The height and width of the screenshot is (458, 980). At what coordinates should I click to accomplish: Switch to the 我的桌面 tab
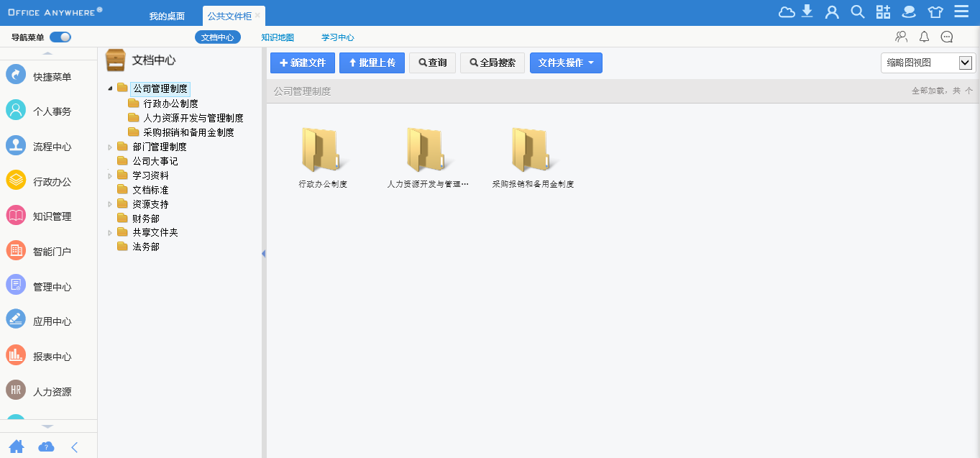coord(167,16)
